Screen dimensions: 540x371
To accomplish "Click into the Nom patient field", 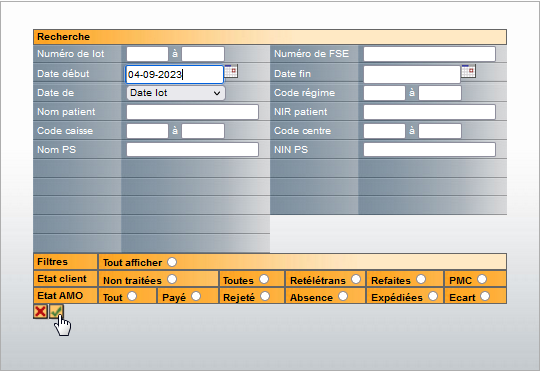I will [193, 112].
